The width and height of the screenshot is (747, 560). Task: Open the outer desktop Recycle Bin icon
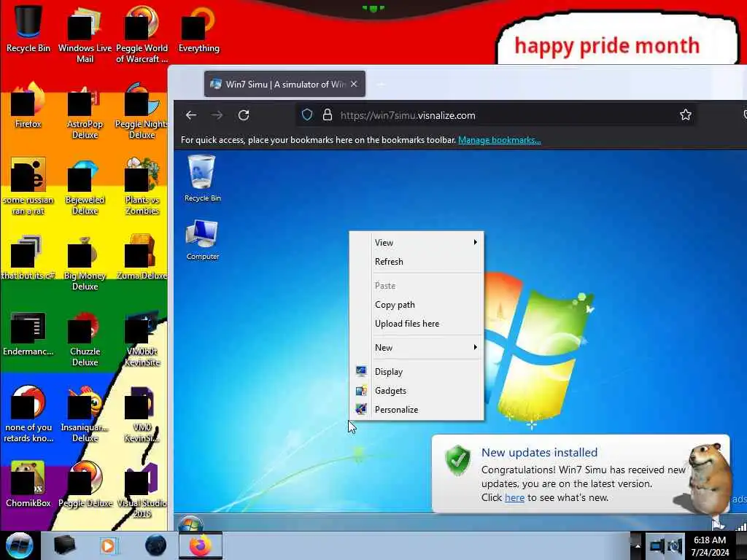(28, 28)
